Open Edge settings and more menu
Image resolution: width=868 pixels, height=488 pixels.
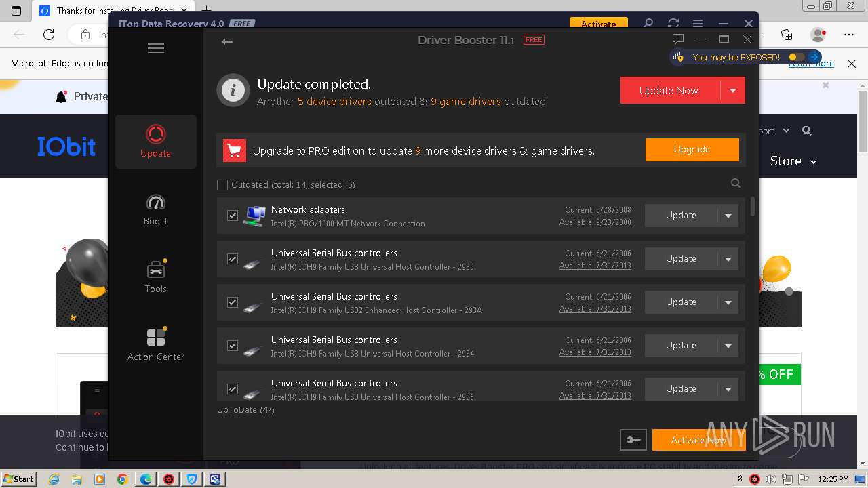[x=849, y=35]
